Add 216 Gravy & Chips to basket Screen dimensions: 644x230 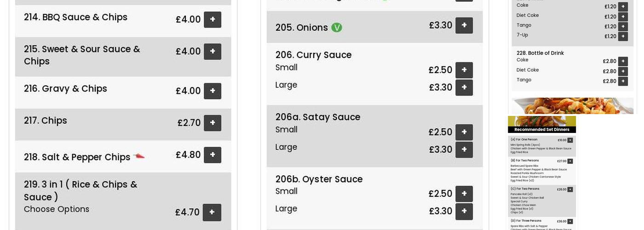tap(212, 91)
